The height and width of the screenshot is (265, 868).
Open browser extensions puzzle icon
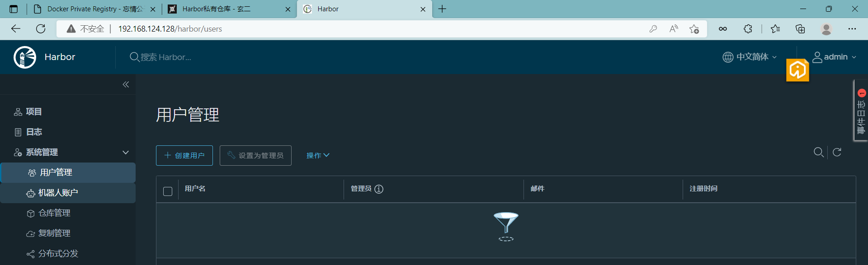click(x=748, y=29)
